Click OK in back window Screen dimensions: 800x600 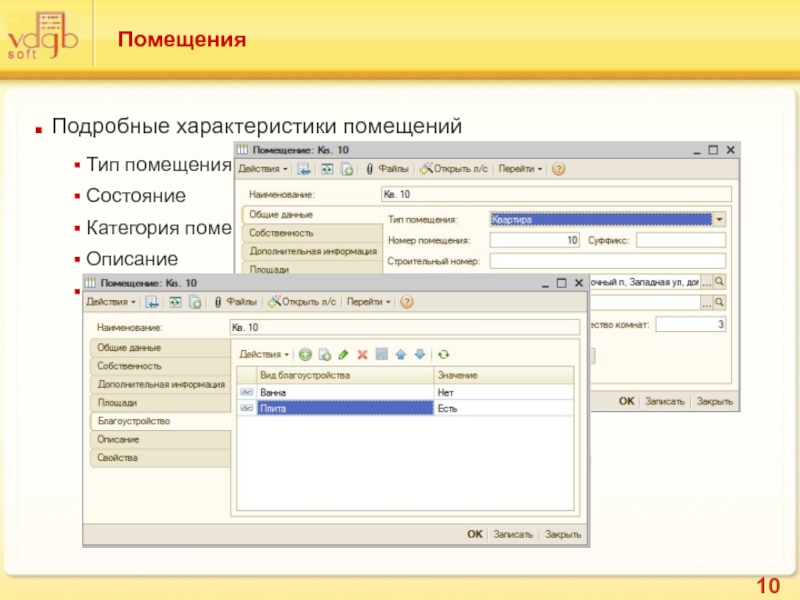pyautogui.click(x=627, y=401)
